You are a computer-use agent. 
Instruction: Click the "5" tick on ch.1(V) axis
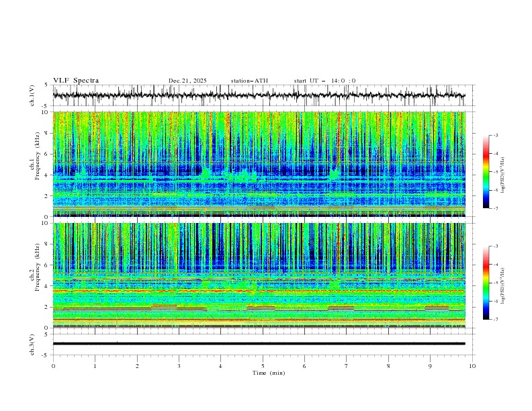(x=46, y=85)
